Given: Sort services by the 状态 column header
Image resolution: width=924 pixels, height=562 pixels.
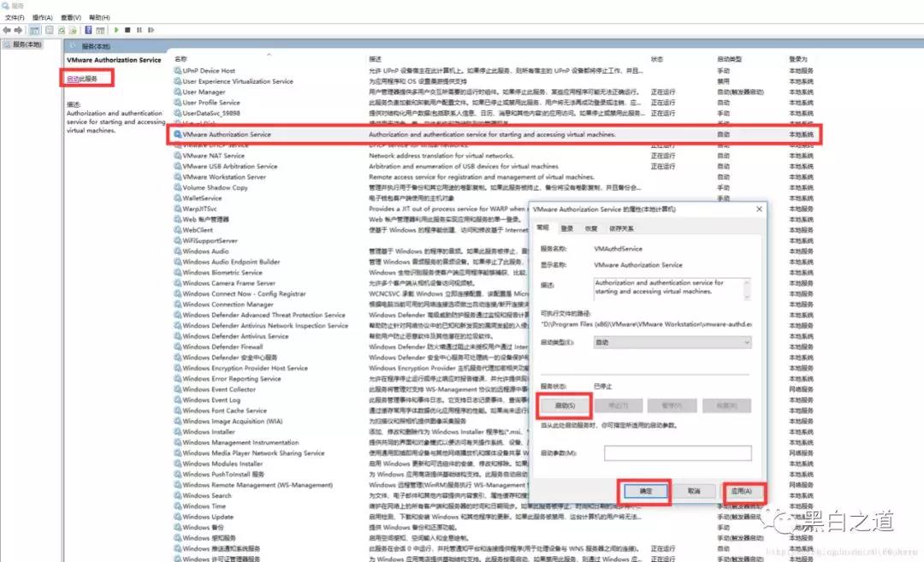Looking at the screenshot, I should pos(657,59).
